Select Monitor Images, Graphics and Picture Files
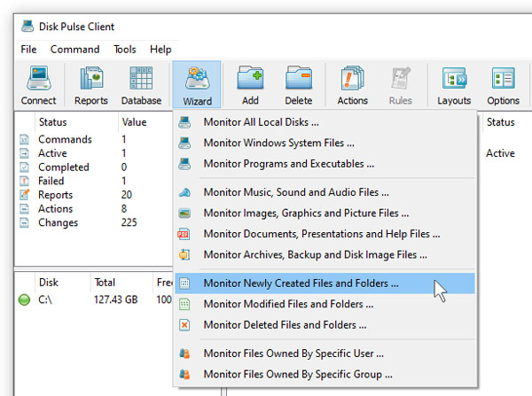 (325, 214)
